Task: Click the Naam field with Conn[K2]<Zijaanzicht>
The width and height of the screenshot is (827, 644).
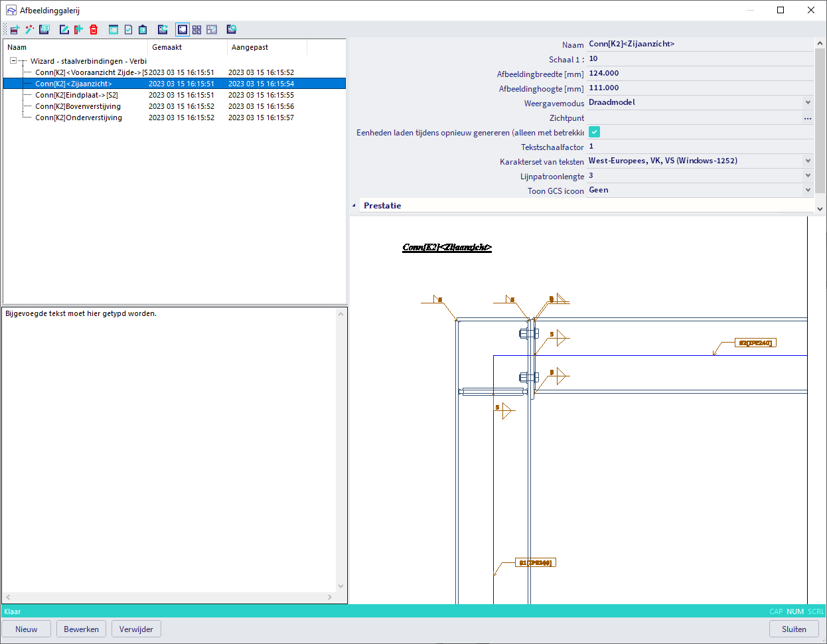Action: [x=700, y=44]
